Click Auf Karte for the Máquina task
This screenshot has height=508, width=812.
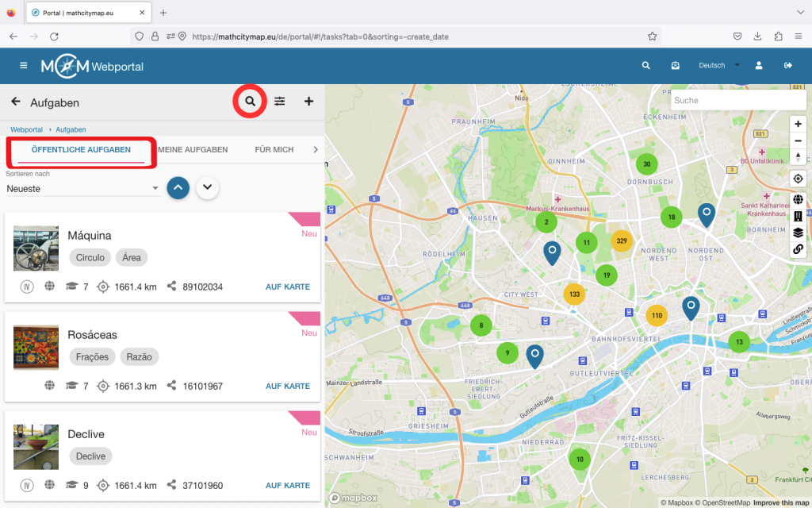click(x=287, y=287)
